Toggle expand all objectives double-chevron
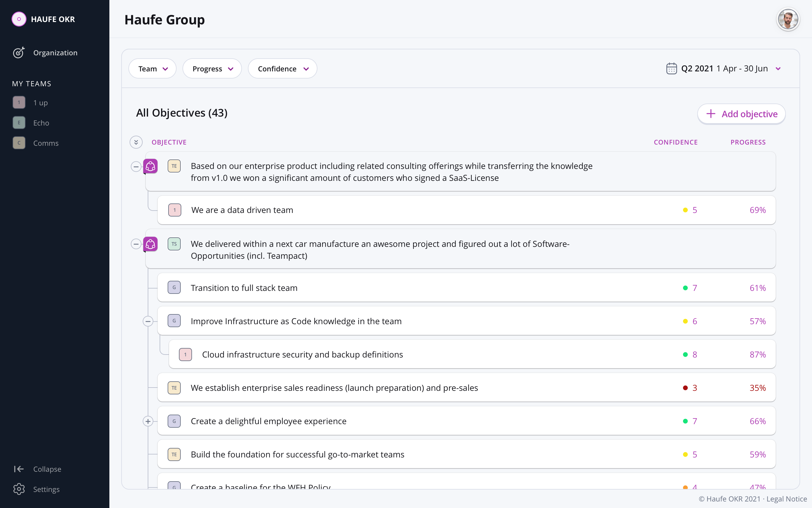Viewport: 812px width, 508px height. (x=136, y=142)
